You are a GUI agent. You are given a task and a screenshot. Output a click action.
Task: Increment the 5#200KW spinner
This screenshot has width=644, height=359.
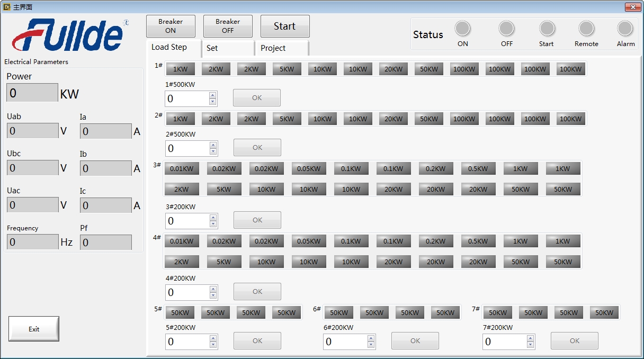pyautogui.click(x=213, y=338)
